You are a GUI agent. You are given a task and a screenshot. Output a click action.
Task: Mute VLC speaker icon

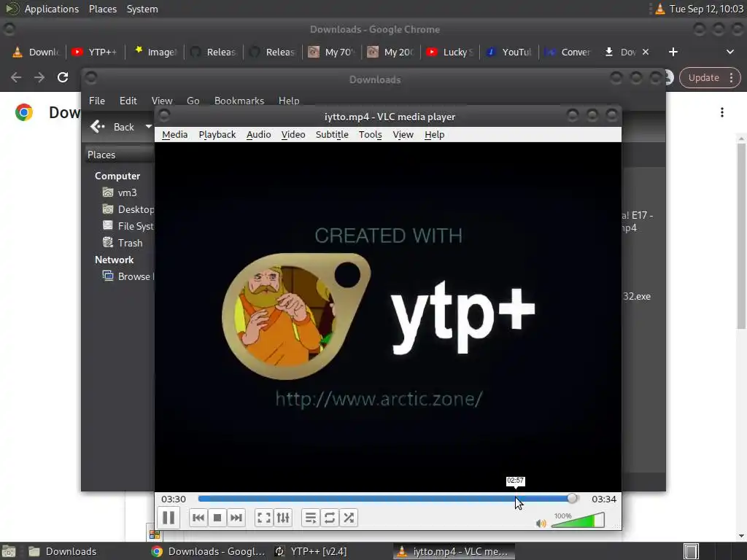pyautogui.click(x=541, y=524)
